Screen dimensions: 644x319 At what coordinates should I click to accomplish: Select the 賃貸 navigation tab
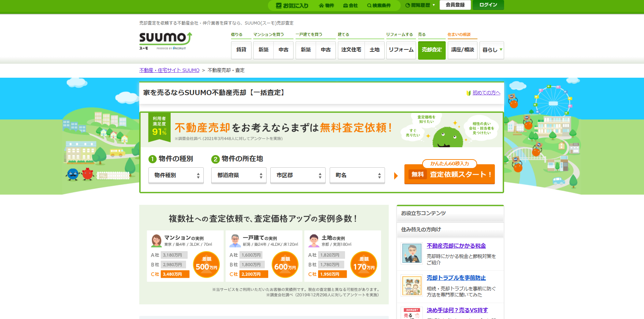click(x=241, y=50)
